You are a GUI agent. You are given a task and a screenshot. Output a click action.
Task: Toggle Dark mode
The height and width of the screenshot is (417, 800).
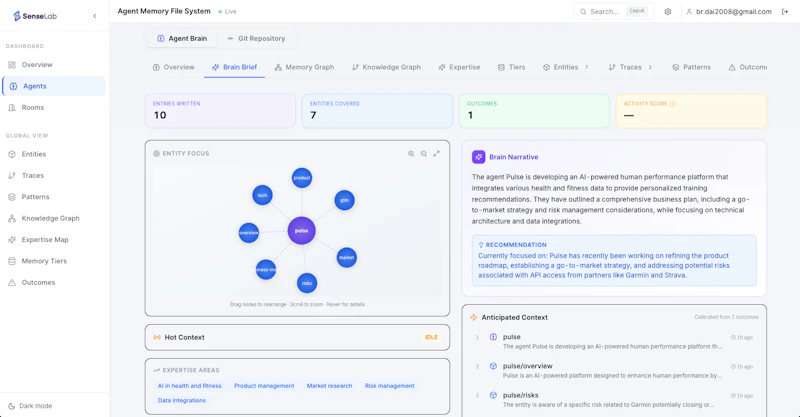click(x=31, y=406)
